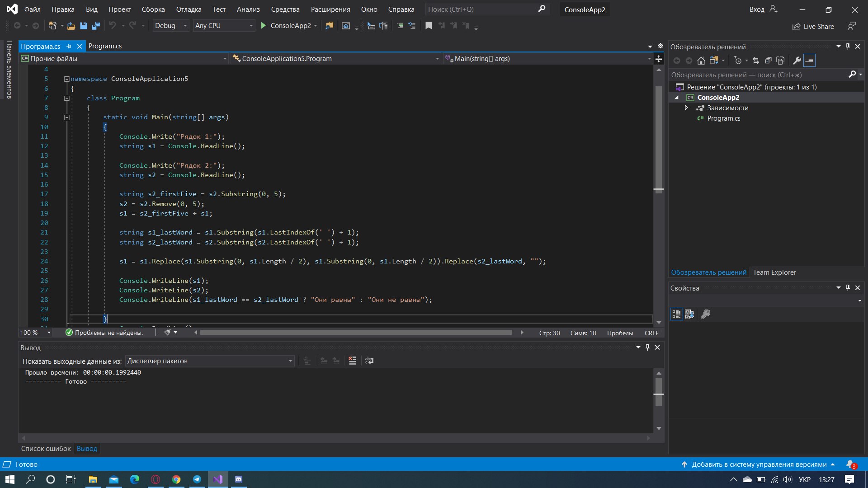This screenshot has width=868, height=488.
Task: Switch to the Program.cs tab
Action: coord(105,46)
